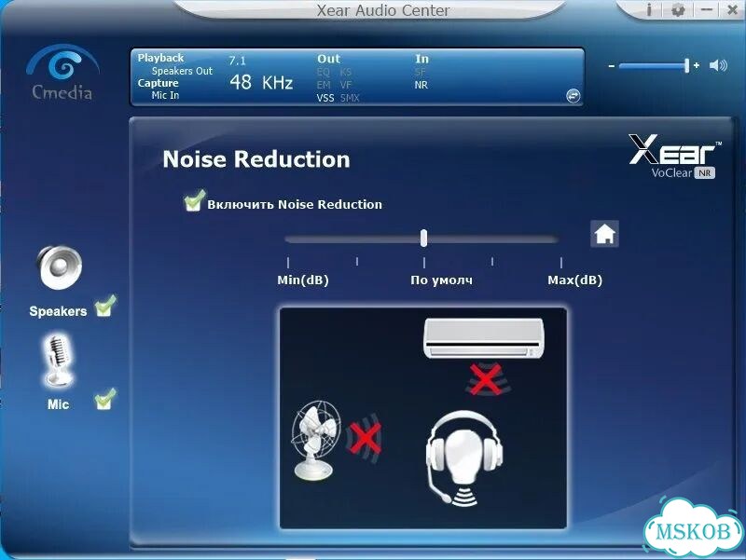The image size is (746, 560).
Task: Click the noise reduction level slider handle
Action: [x=423, y=238]
